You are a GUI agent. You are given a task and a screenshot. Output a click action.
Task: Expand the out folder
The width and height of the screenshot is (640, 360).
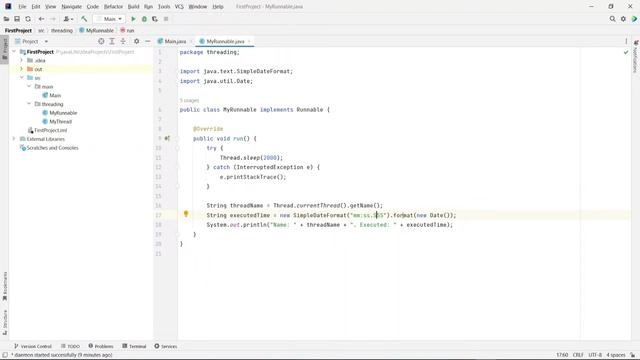(22, 69)
